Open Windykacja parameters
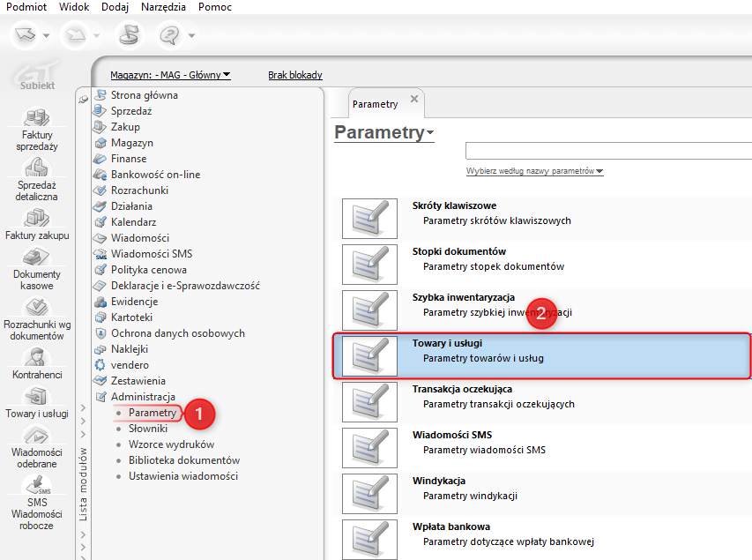 (x=542, y=494)
